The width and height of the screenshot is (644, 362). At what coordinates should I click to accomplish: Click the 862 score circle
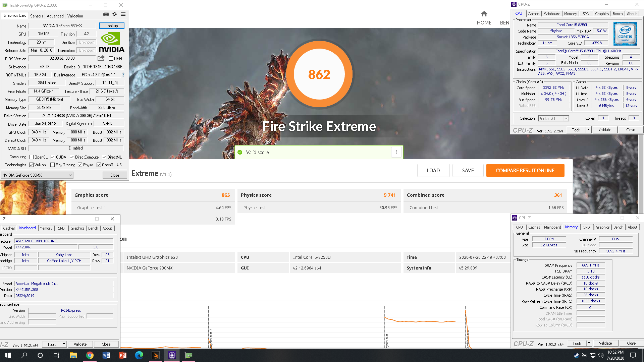click(319, 74)
